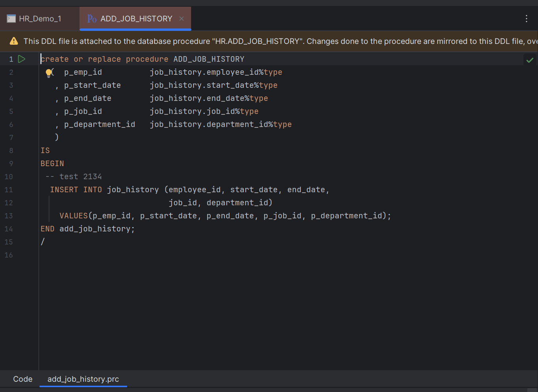Switch to the HR_Demo_1 console tab
The image size is (538, 392).
[x=40, y=18]
